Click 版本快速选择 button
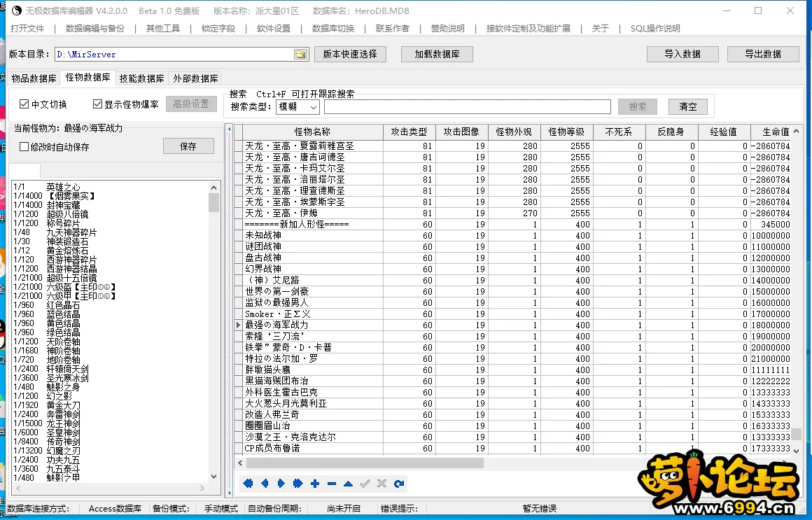 pos(350,54)
